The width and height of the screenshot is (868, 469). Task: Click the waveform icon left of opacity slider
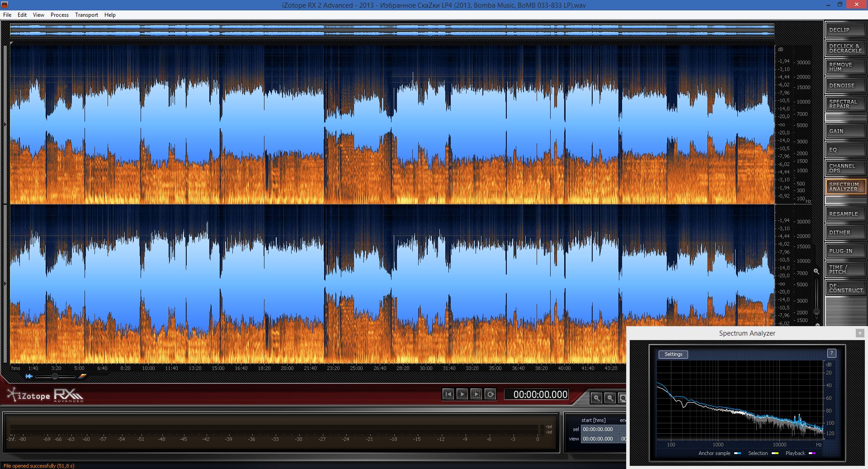tap(29, 376)
